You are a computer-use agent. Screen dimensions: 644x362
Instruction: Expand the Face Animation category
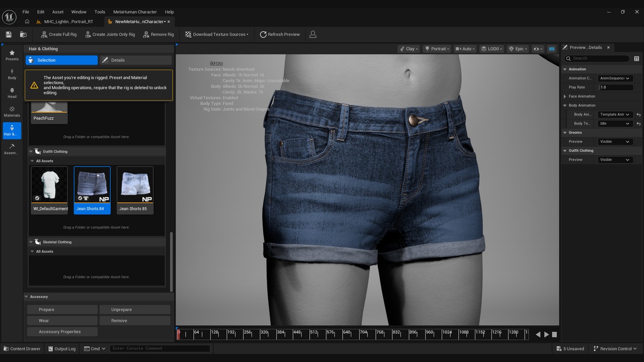565,97
